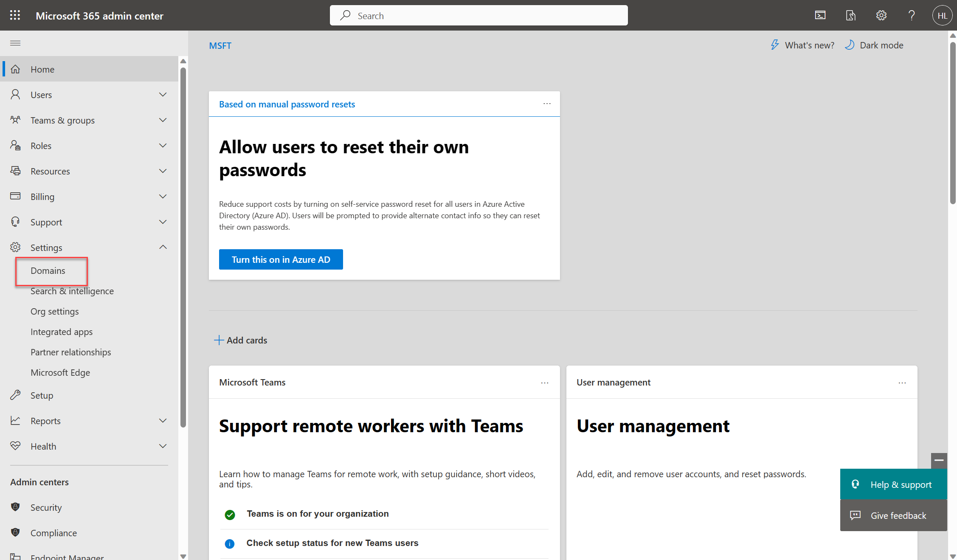Click Turn this on in Azure AD
Screen dimensions: 957x560
tap(281, 259)
